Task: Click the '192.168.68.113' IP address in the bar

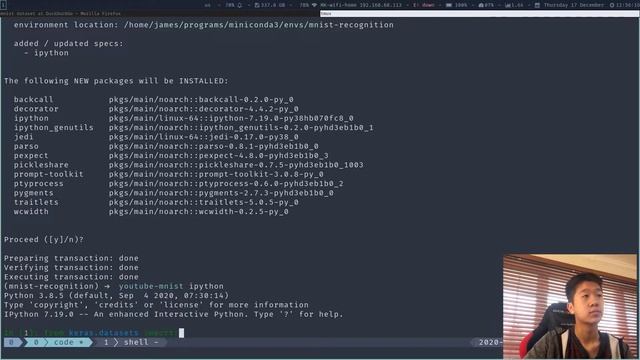Action: click(x=381, y=5)
